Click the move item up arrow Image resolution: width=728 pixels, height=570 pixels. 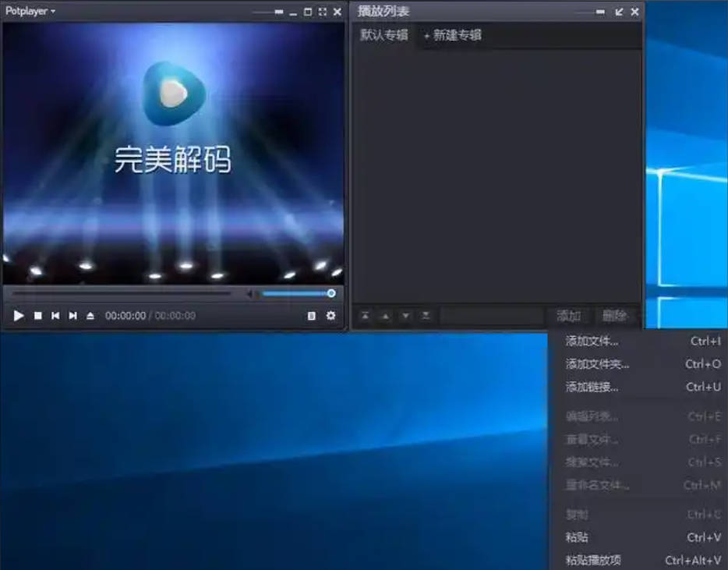(385, 316)
